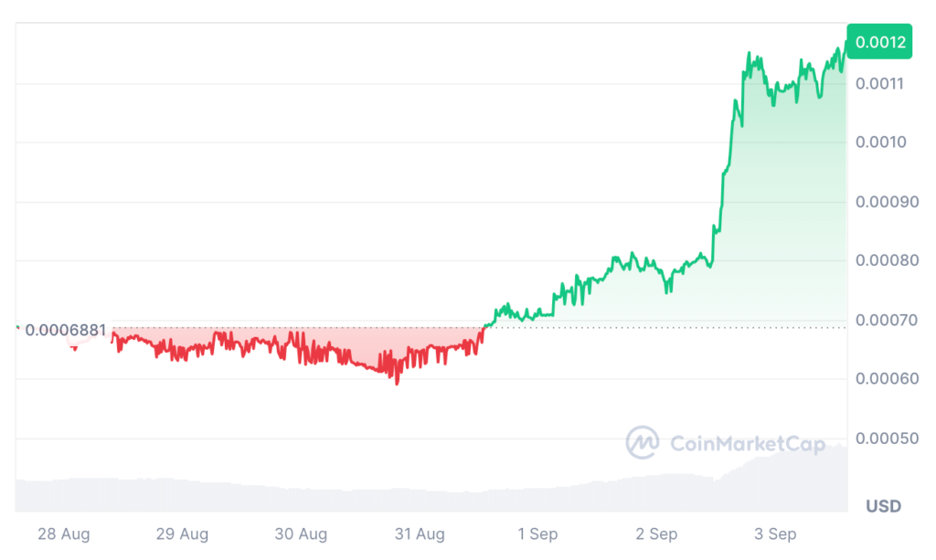Image resolution: width=936 pixels, height=560 pixels.
Task: Click the 2 Sep date label
Action: pyautogui.click(x=656, y=534)
